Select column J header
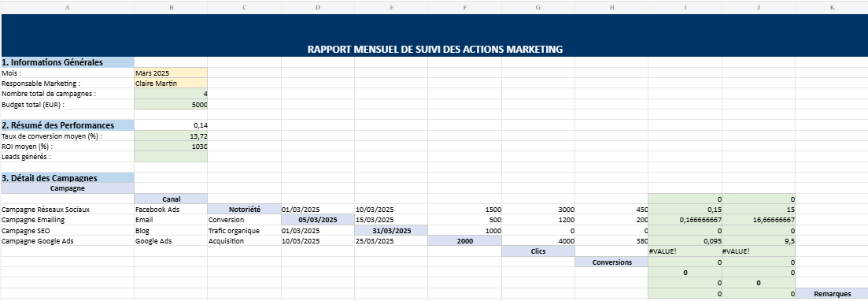Viewport: 868px width, 301px height. [x=759, y=7]
